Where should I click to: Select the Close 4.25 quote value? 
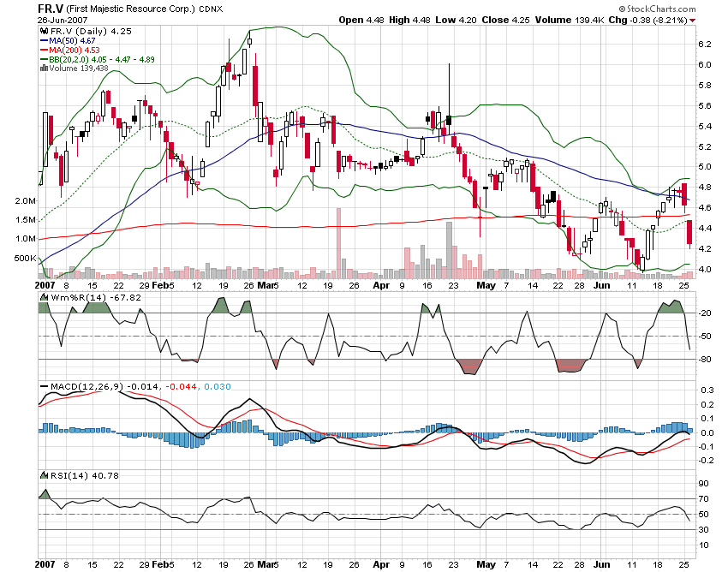click(519, 19)
